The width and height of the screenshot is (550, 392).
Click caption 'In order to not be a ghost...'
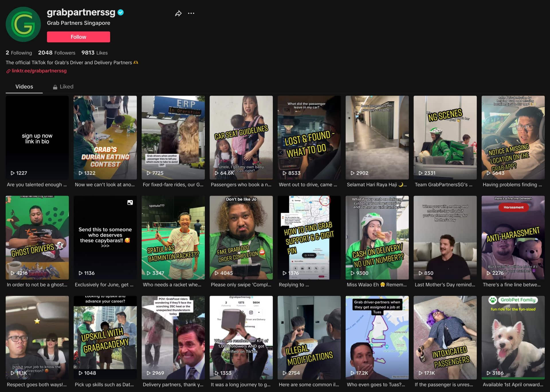[37, 285]
